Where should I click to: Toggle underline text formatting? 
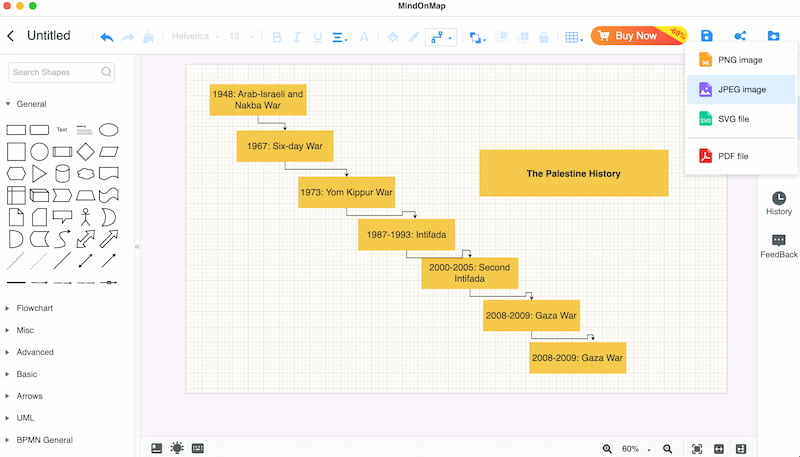(317, 37)
